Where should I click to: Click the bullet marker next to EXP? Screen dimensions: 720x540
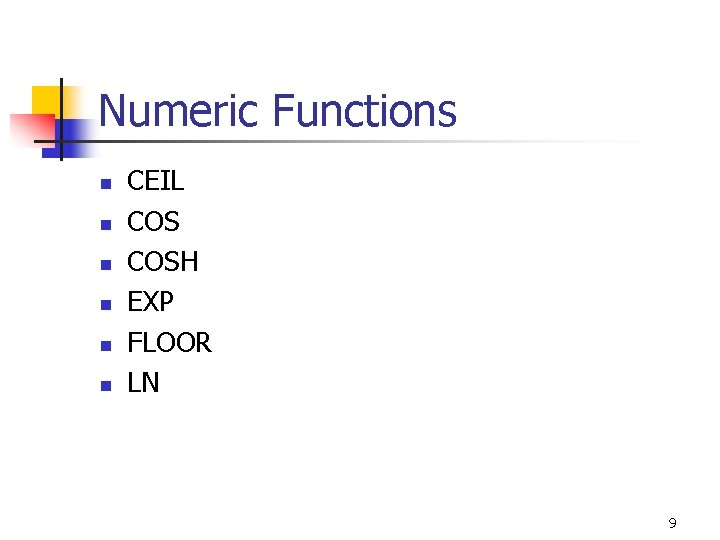103,304
